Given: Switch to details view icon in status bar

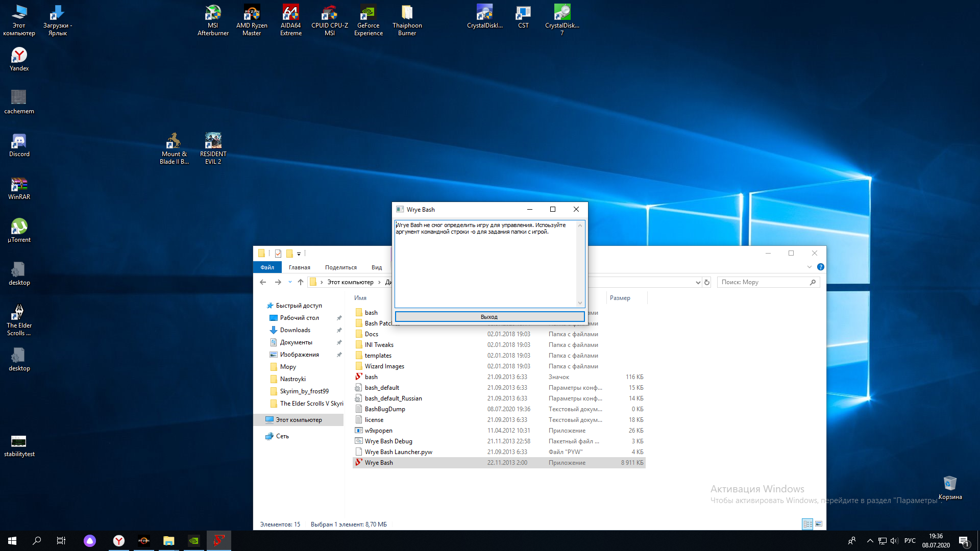Looking at the screenshot, I should pos(807,524).
